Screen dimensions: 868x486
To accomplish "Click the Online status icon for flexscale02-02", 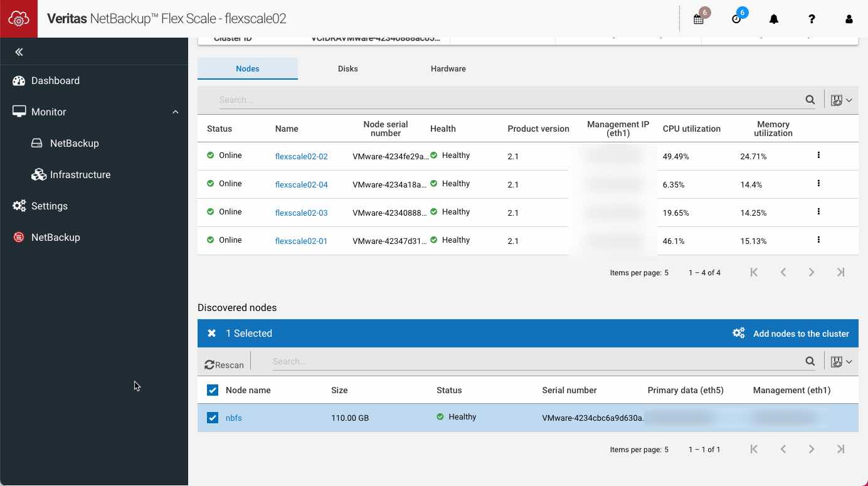I will (211, 155).
